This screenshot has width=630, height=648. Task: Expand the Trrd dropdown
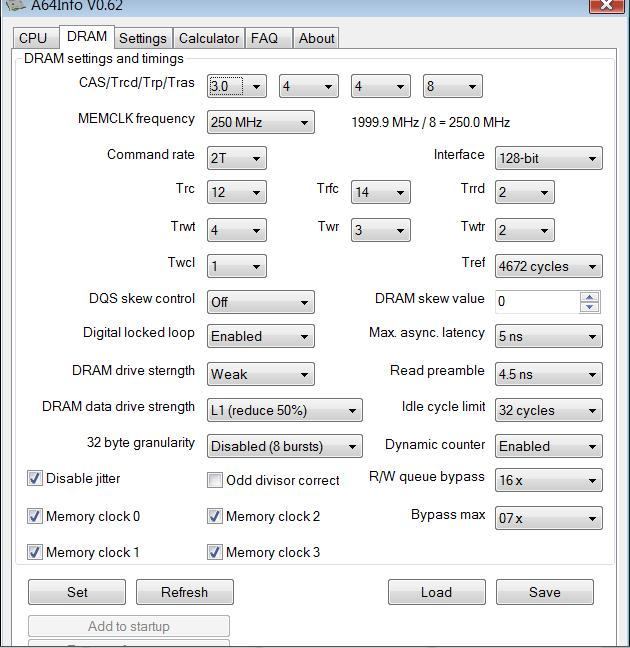pos(525,192)
